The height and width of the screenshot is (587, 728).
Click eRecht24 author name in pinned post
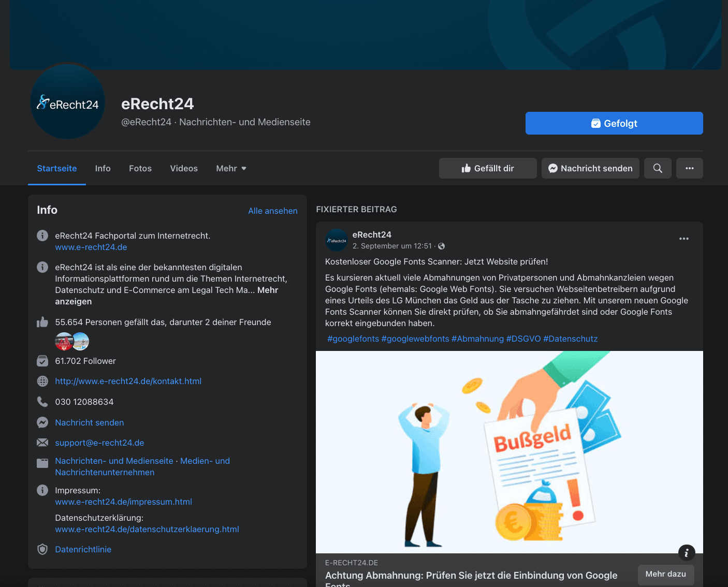point(372,234)
